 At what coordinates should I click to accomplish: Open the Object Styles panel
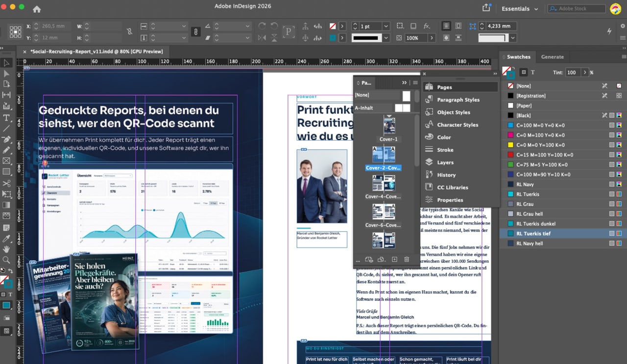460,112
